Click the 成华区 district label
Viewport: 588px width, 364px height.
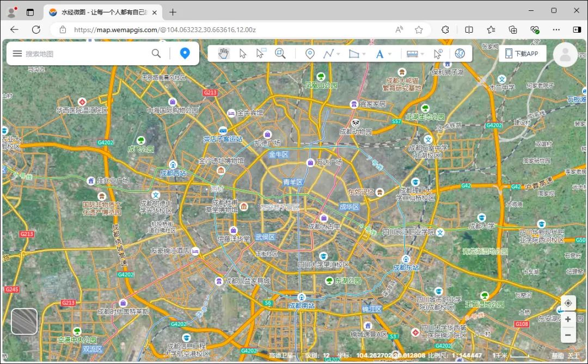[x=349, y=207]
